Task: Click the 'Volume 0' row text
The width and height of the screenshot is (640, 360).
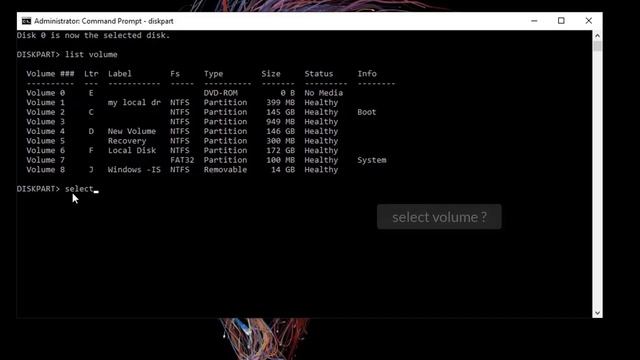Action: (x=45, y=93)
